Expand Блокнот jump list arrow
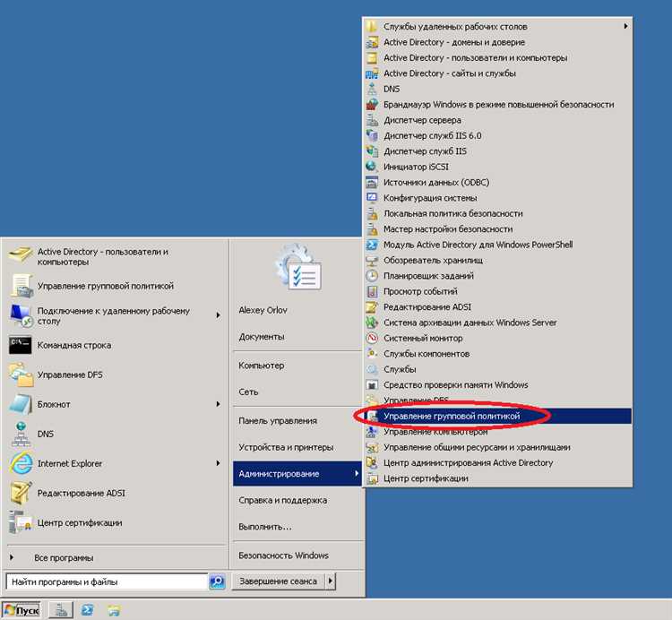 [218, 404]
